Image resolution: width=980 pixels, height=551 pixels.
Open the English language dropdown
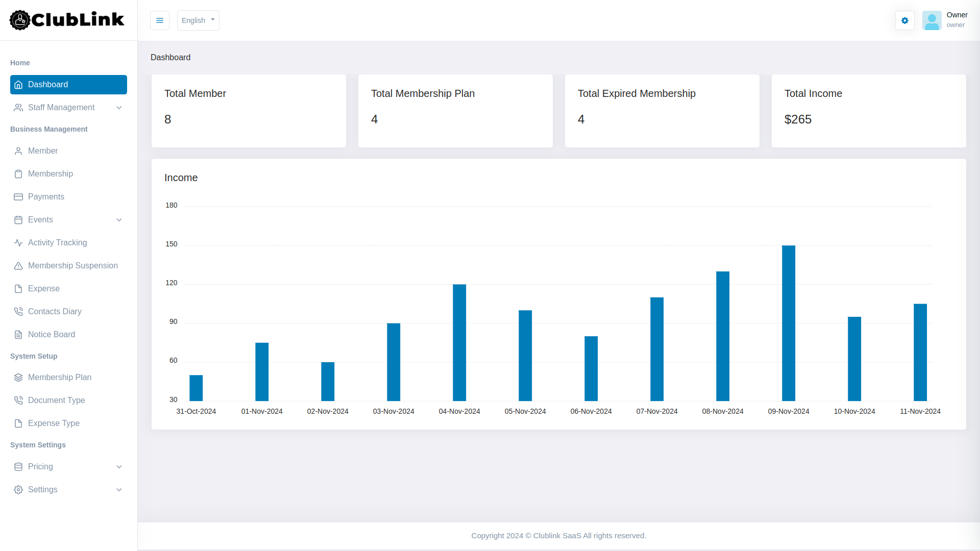[x=198, y=20]
